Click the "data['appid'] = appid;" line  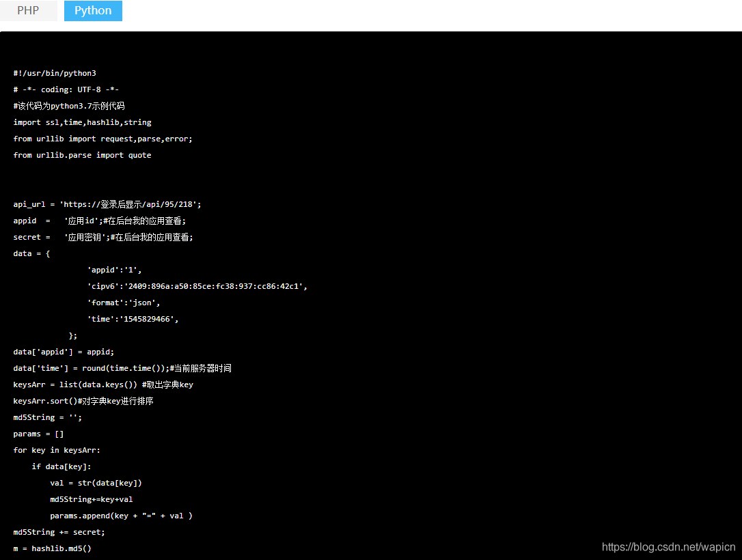[x=64, y=352]
